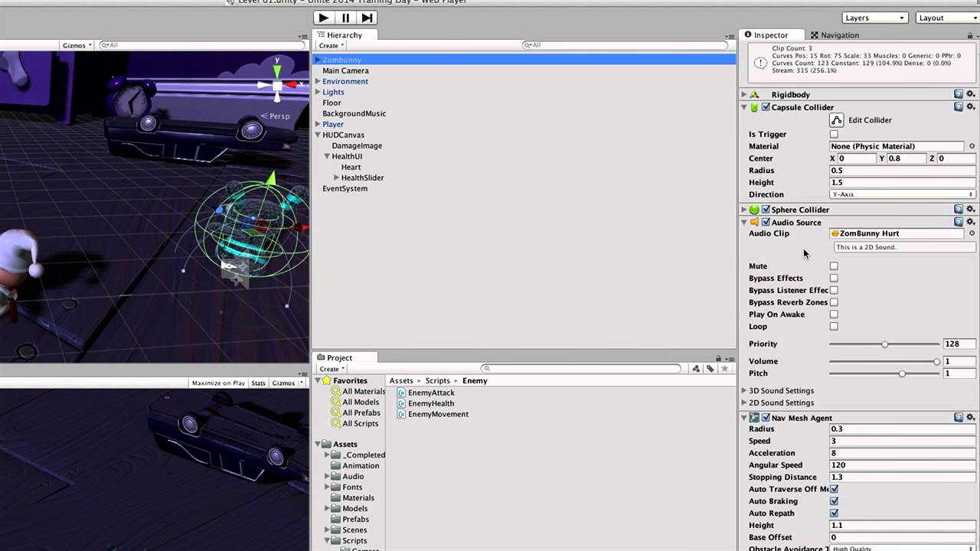Click the Play button in the toolbar
Viewport: 980px width, 551px height.
pyautogui.click(x=324, y=18)
